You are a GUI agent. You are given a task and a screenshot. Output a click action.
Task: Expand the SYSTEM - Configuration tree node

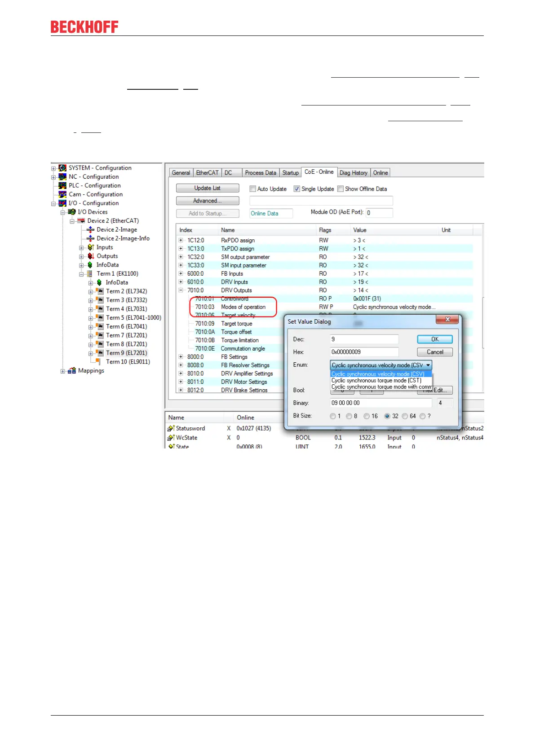[53, 168]
